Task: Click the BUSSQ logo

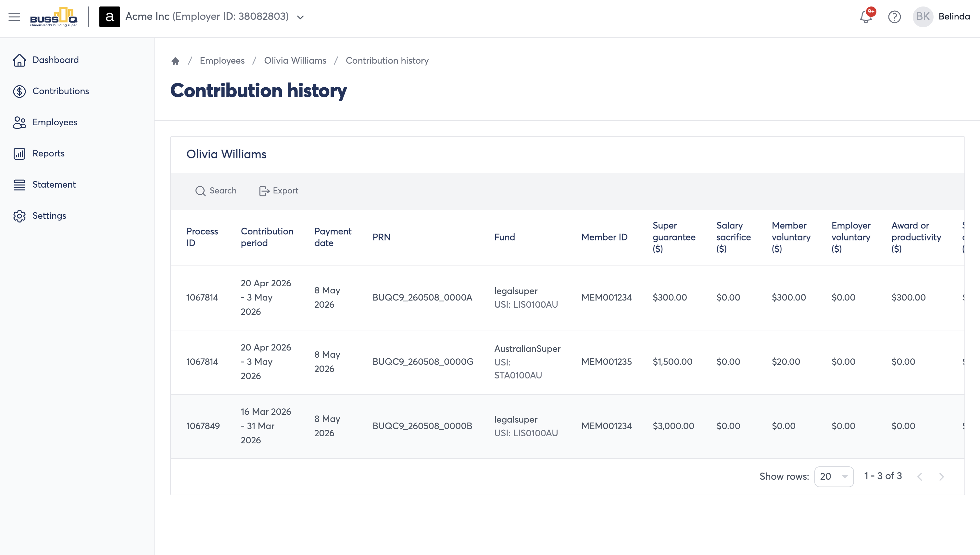Action: point(54,17)
